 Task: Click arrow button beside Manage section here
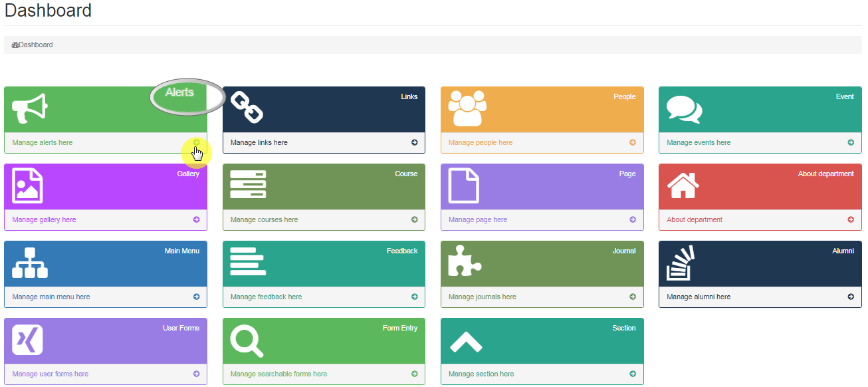click(x=633, y=374)
